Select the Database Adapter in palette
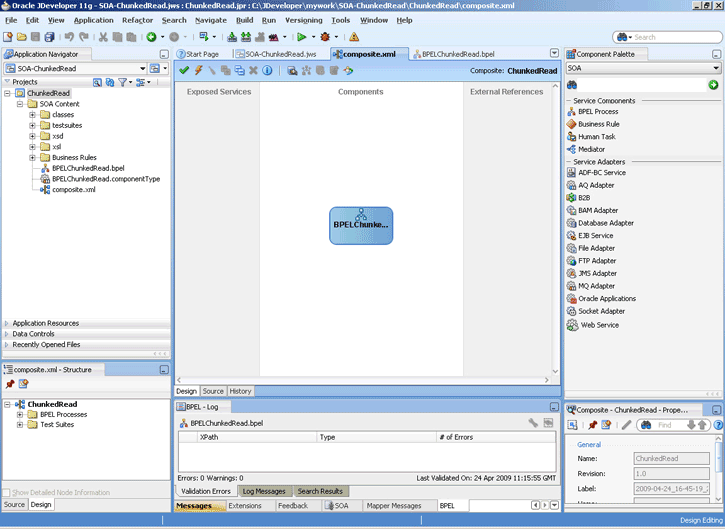Viewport: 725px width, 529px height. (x=605, y=223)
